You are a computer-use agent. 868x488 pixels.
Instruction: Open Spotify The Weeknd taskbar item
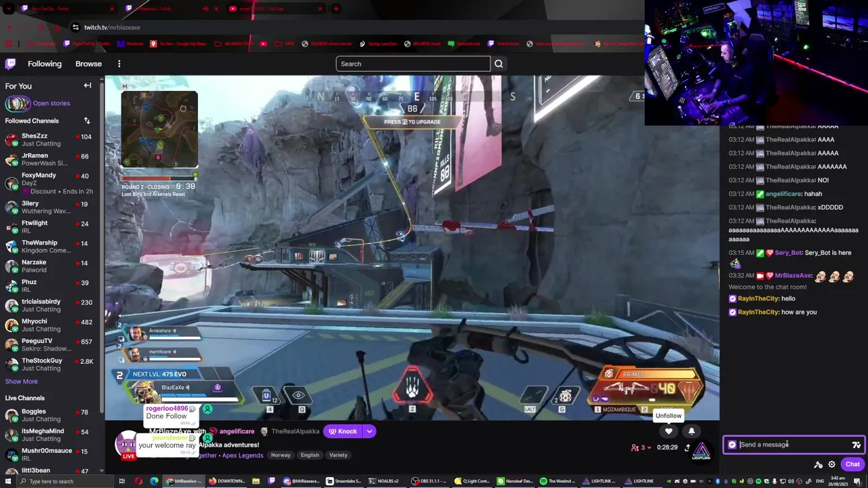pyautogui.click(x=557, y=481)
